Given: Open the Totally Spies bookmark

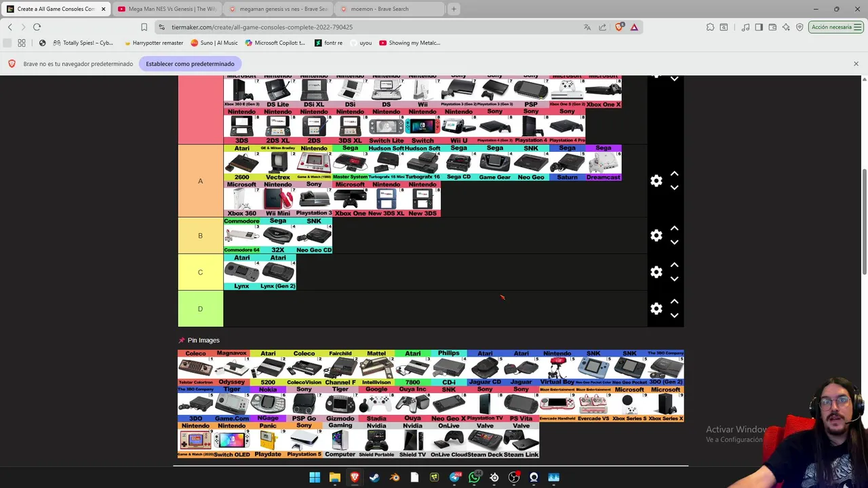Looking at the screenshot, I should [x=83, y=43].
